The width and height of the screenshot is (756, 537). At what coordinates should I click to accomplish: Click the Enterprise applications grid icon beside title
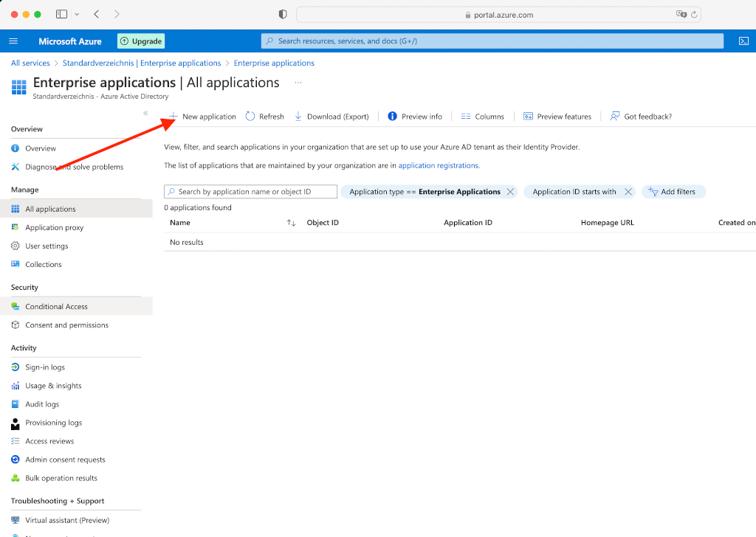click(x=18, y=87)
